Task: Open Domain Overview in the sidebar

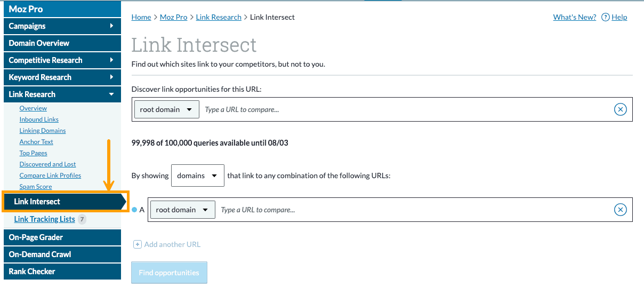Action: pos(39,43)
